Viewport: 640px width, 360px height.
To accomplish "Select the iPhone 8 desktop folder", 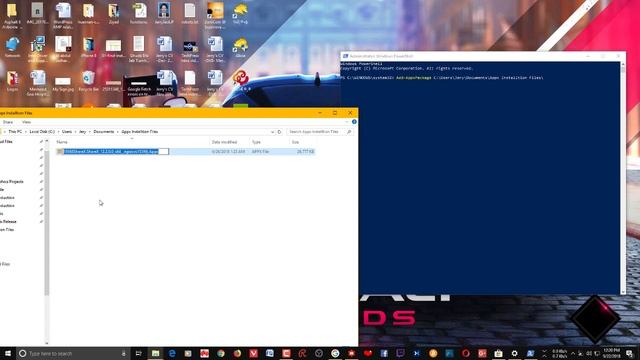I will 88,47.
